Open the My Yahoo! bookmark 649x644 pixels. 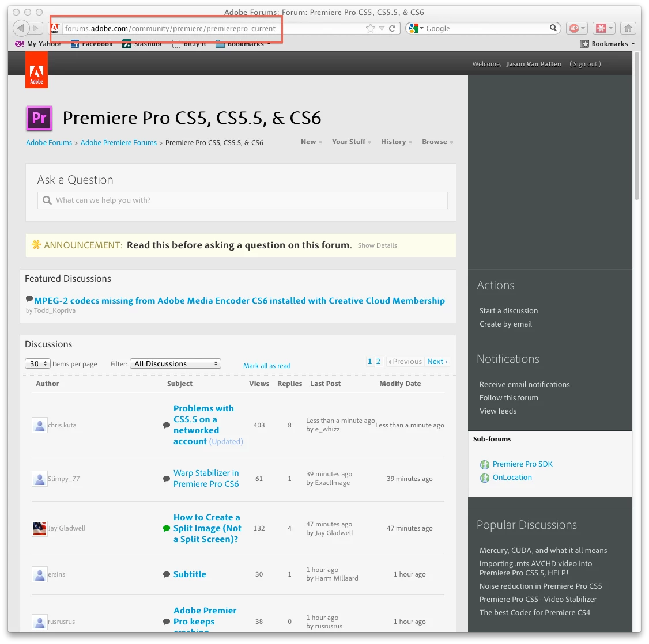coord(37,44)
